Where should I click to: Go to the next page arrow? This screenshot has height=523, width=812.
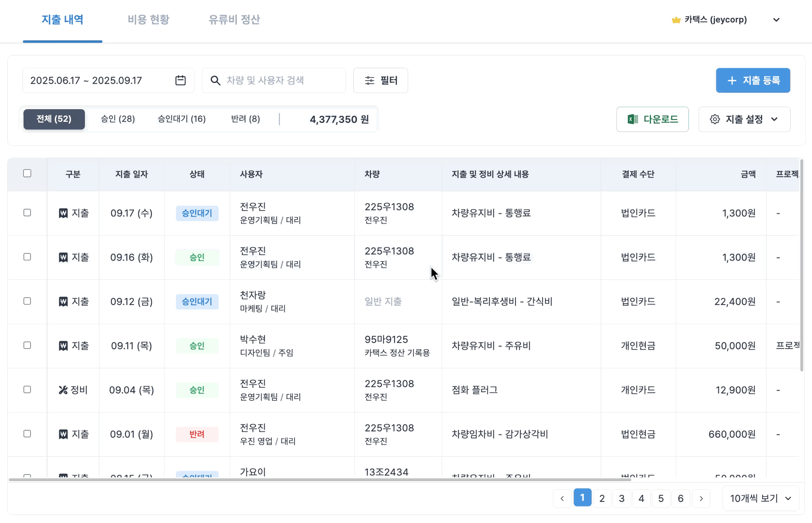coord(701,499)
